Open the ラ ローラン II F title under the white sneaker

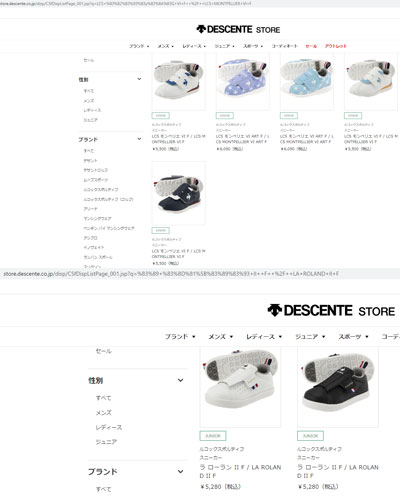240,471
